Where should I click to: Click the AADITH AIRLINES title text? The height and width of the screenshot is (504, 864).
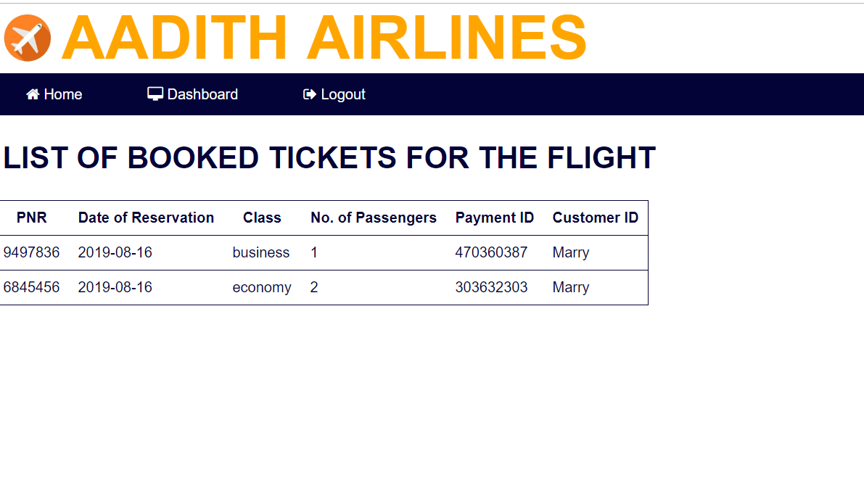pos(324,38)
